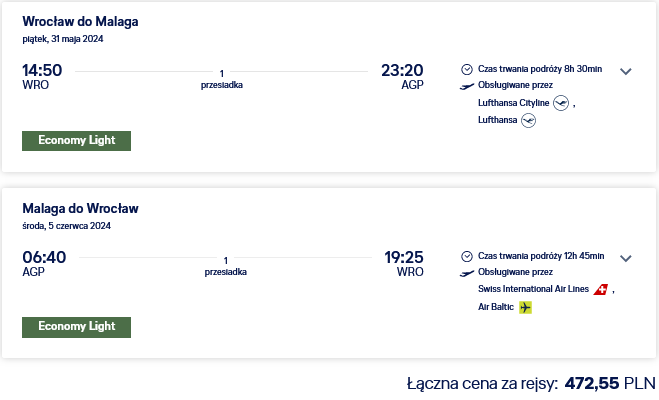The height and width of the screenshot is (400, 659).
Task: Click the 'Malaga do Wrocław' heading
Action: 80,208
